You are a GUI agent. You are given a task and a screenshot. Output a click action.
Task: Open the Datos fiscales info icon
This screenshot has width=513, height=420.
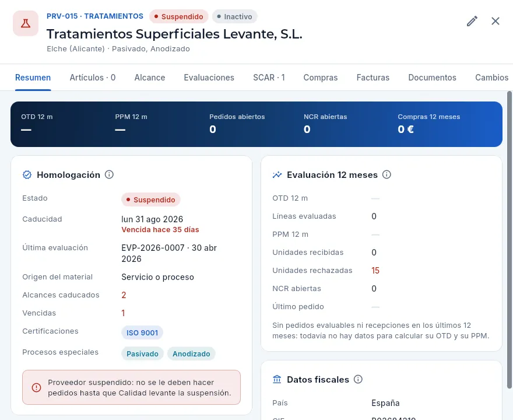point(359,379)
